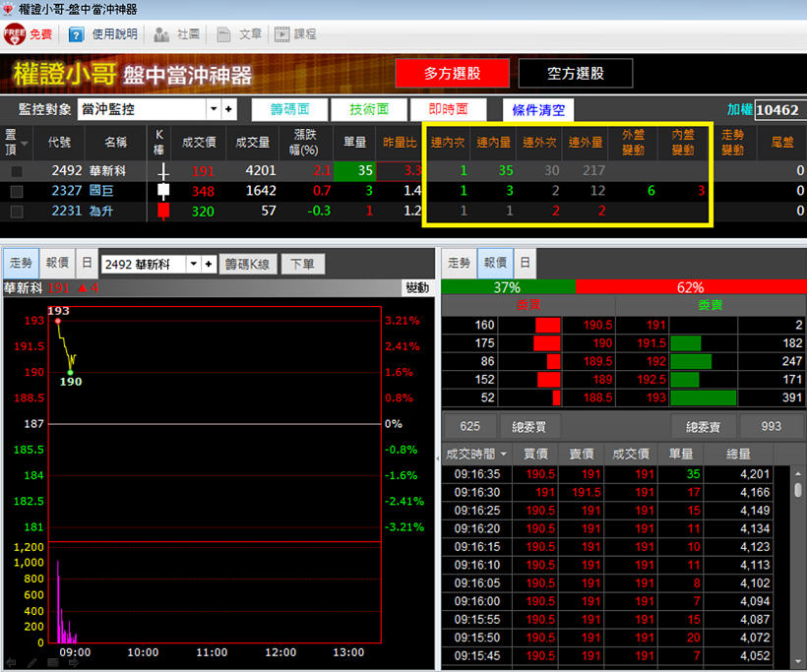Switch left panel to 日 tab
The height and width of the screenshot is (672, 807).
point(87,263)
